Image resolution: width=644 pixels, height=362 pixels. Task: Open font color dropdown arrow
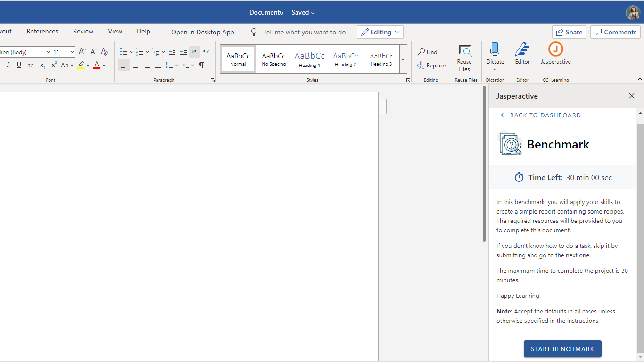104,65
